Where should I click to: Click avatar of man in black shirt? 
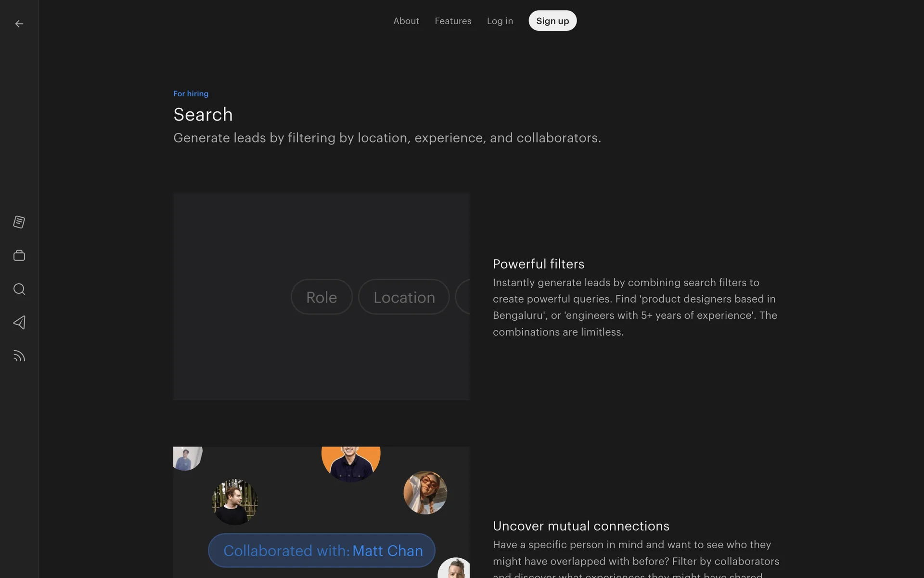click(x=235, y=501)
